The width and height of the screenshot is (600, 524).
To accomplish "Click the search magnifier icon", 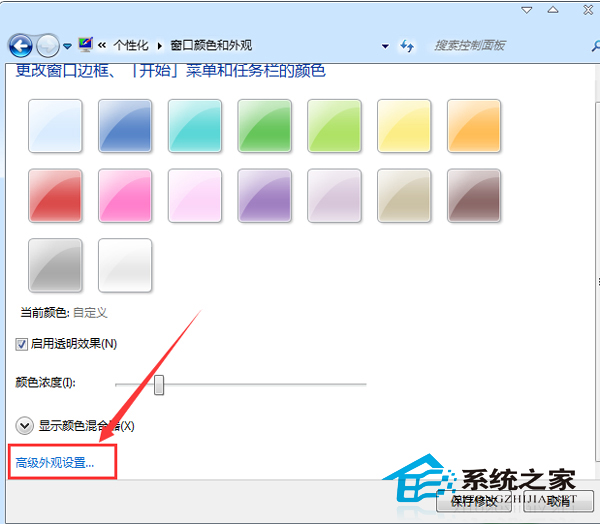I will (x=595, y=46).
